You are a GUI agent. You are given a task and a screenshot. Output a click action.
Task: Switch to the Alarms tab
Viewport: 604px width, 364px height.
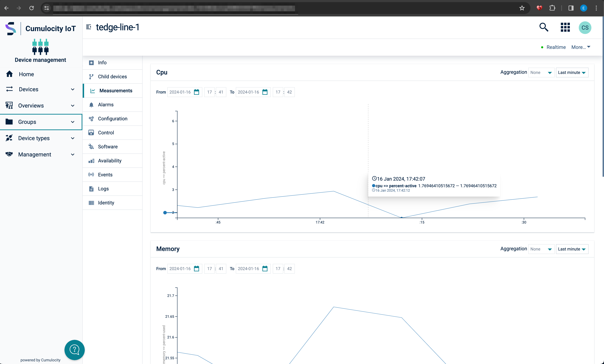coord(106,105)
